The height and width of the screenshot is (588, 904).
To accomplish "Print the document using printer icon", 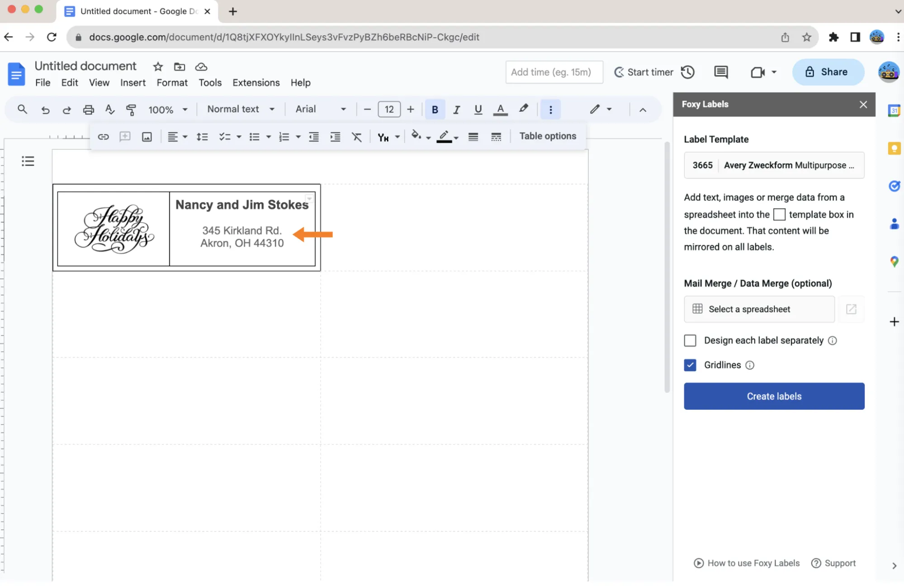I will pyautogui.click(x=89, y=109).
